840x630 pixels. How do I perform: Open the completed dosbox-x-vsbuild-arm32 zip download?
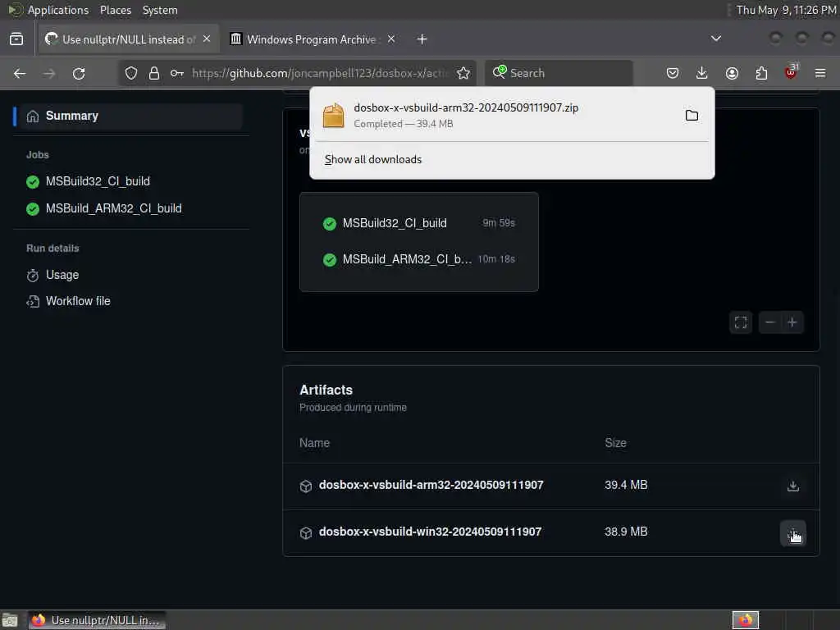(x=497, y=115)
